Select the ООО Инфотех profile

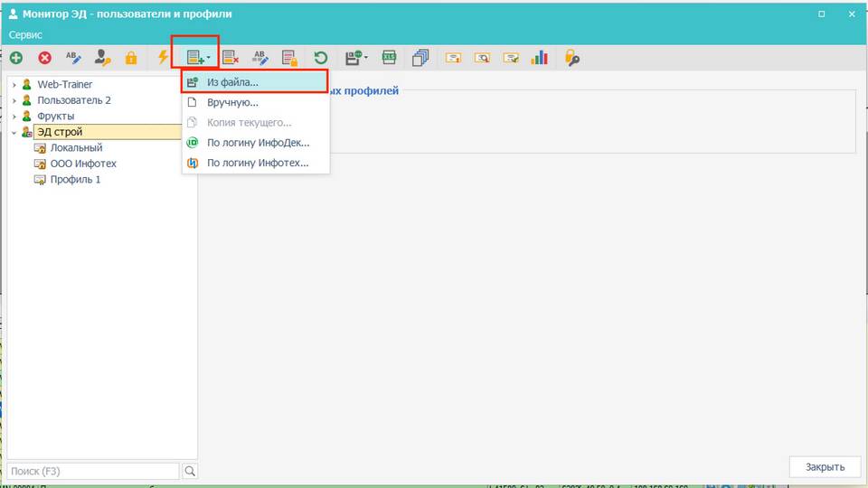83,164
